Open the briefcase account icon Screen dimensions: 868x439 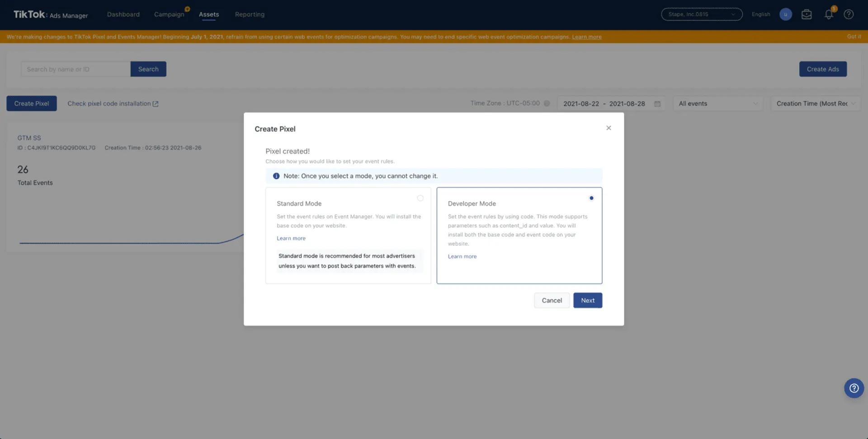tap(807, 14)
